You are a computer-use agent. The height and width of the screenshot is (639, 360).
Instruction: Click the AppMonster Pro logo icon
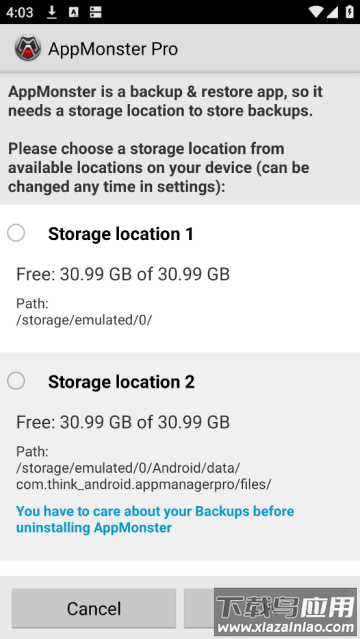[28, 48]
